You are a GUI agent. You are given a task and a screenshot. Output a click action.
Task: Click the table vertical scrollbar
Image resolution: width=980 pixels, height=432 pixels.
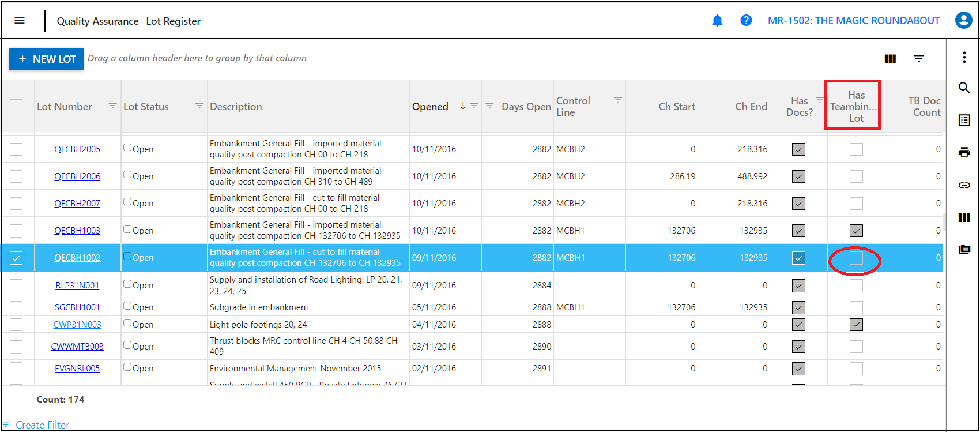pyautogui.click(x=944, y=221)
